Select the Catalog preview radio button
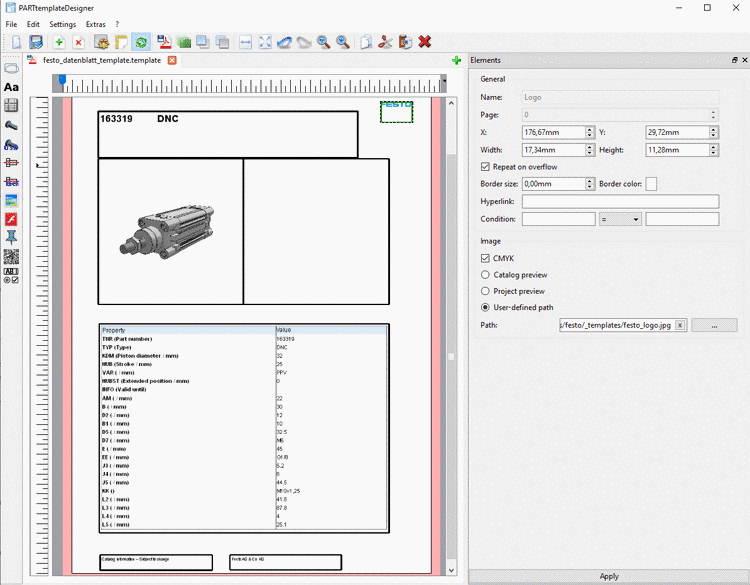Viewport: 750px width, 585px height. click(486, 274)
